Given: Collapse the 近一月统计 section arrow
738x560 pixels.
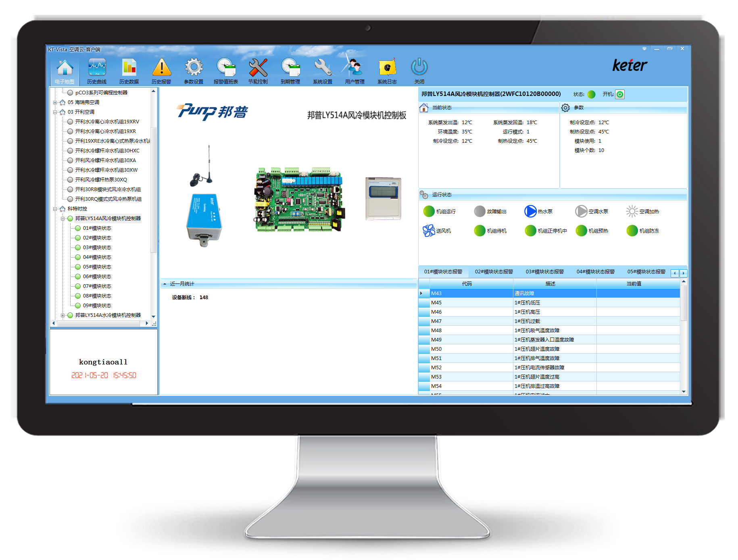Looking at the screenshot, I should [165, 284].
